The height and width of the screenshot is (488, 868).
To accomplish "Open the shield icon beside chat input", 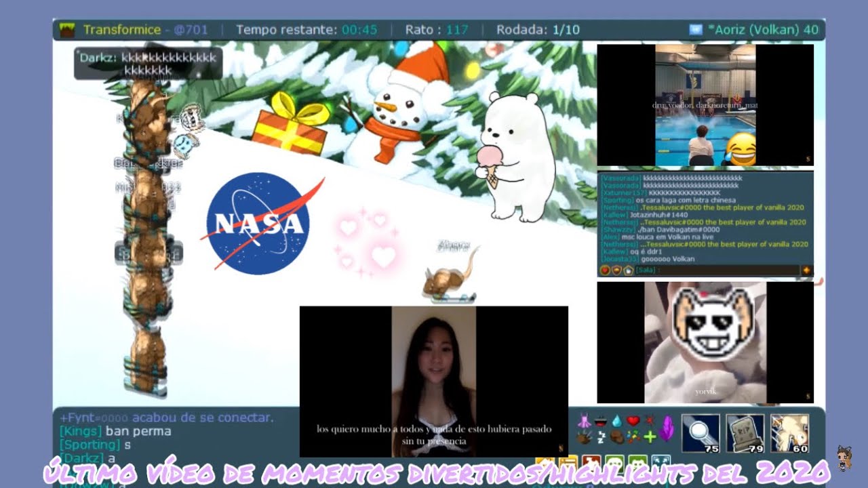I will pos(617,270).
